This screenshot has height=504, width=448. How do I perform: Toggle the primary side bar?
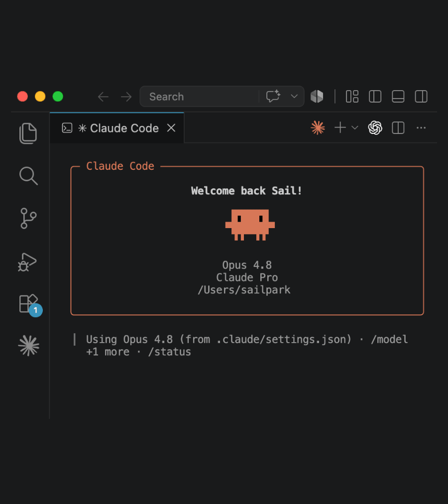click(x=375, y=97)
